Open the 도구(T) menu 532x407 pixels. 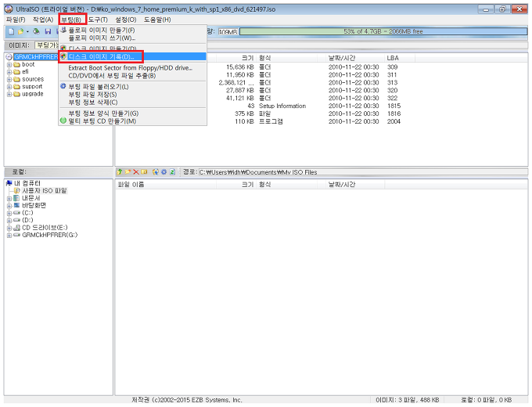pyautogui.click(x=98, y=20)
